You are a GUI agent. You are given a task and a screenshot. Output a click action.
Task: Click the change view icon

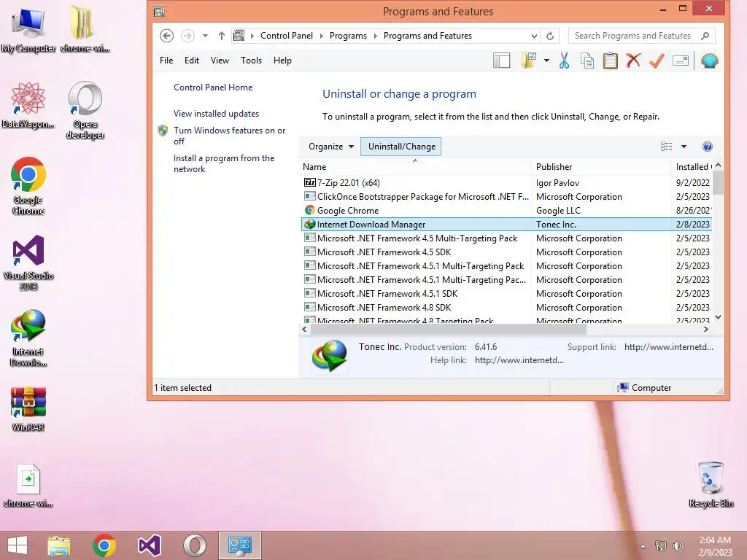click(x=667, y=147)
